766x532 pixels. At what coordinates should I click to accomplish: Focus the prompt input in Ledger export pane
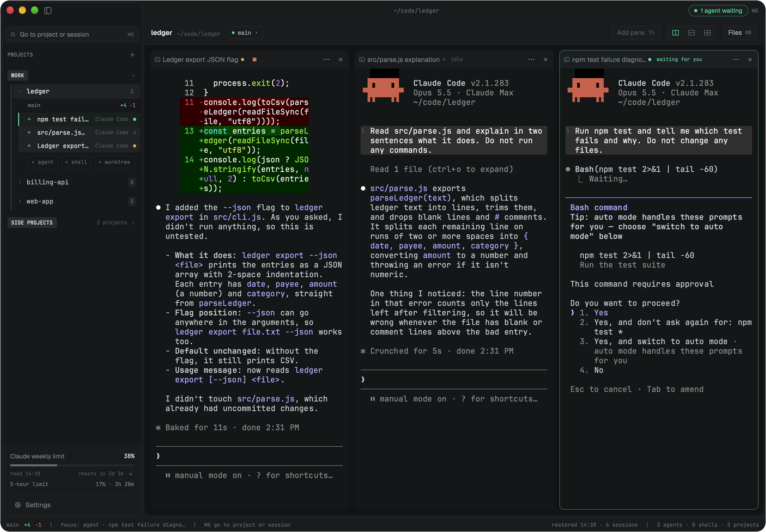tap(249, 456)
